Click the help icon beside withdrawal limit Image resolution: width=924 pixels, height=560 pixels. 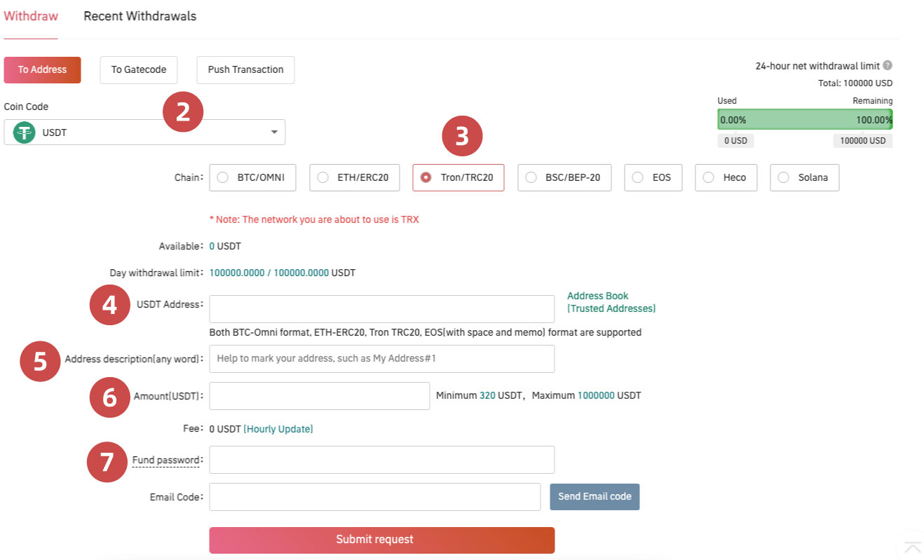click(x=888, y=66)
